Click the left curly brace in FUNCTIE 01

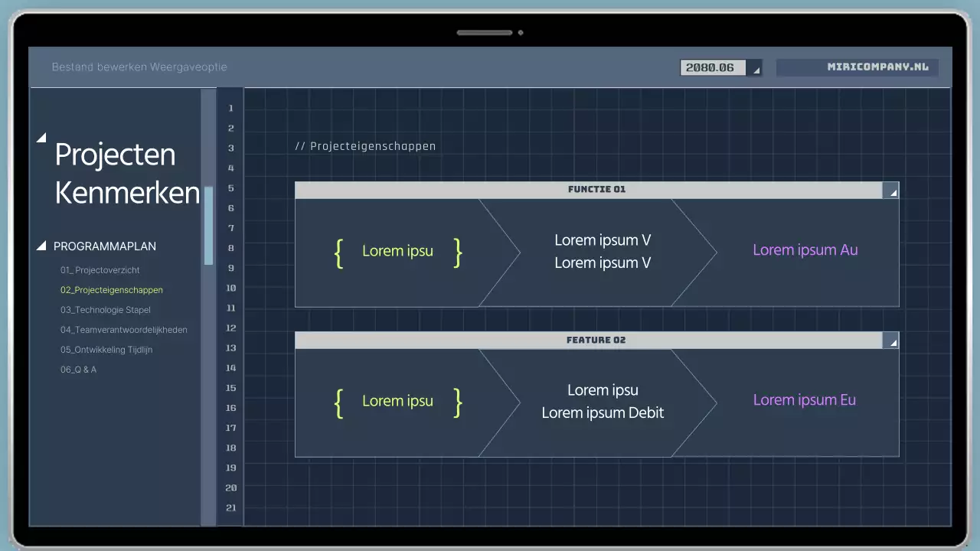338,253
